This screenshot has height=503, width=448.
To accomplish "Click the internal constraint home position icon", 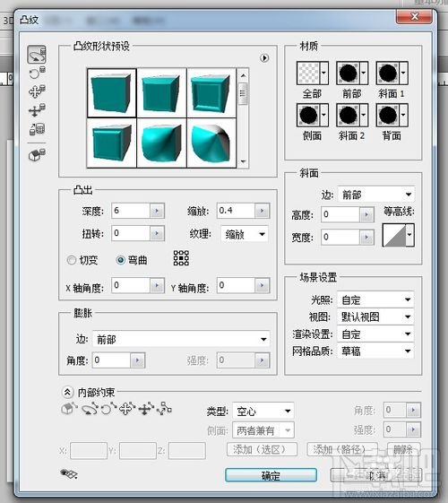I will point(69,409).
